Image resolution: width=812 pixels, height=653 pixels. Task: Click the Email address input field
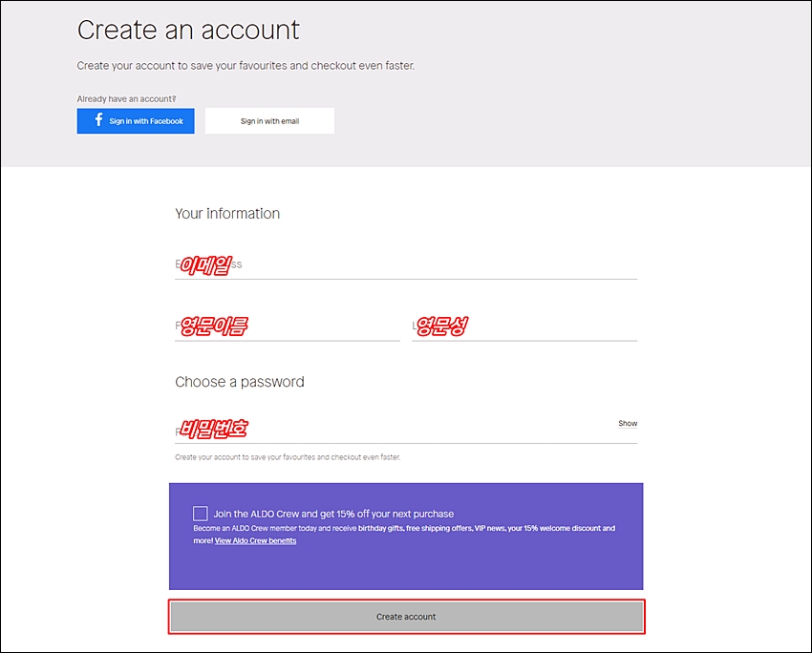click(x=406, y=265)
